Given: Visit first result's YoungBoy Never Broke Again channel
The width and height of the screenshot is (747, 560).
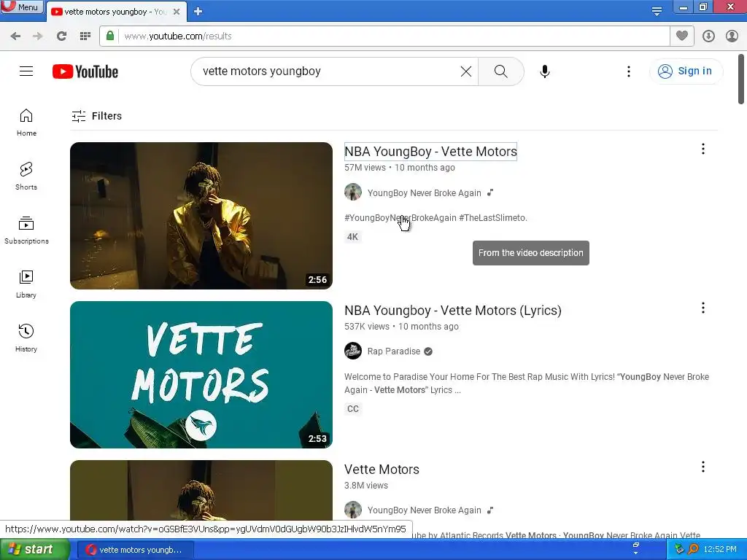Looking at the screenshot, I should (424, 192).
